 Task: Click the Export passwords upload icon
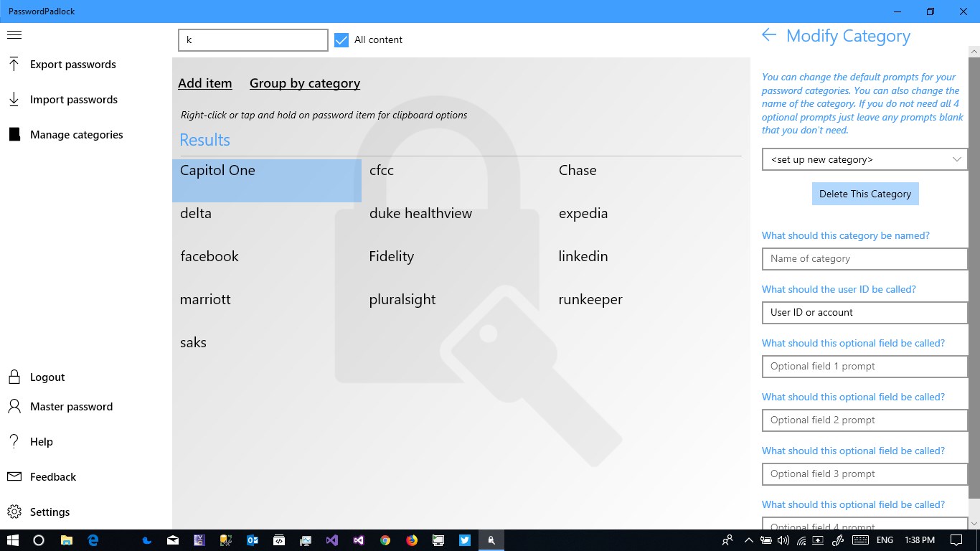[x=14, y=64]
